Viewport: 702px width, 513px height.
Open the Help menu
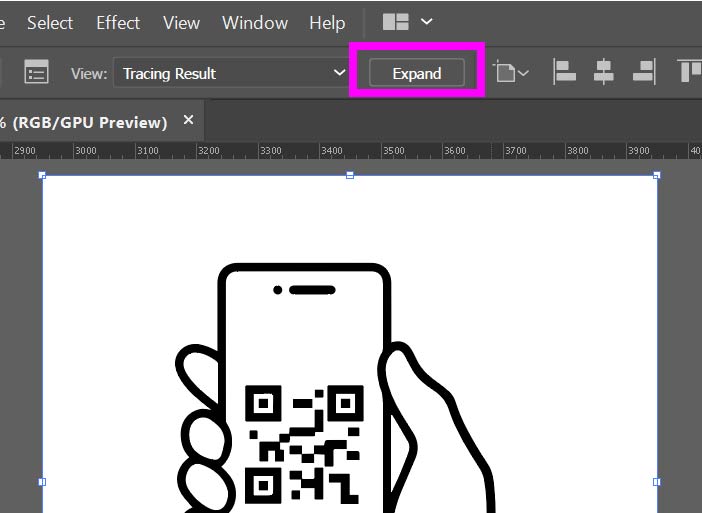tap(327, 22)
